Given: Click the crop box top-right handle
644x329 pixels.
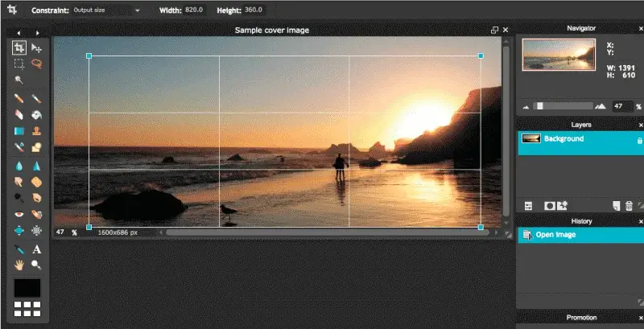Looking at the screenshot, I should (x=481, y=56).
